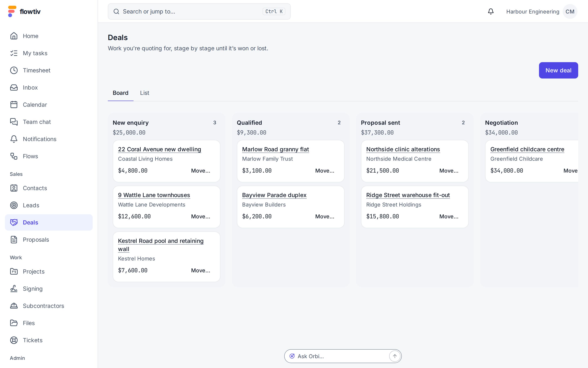Go to Inbox tray icon

[14, 87]
